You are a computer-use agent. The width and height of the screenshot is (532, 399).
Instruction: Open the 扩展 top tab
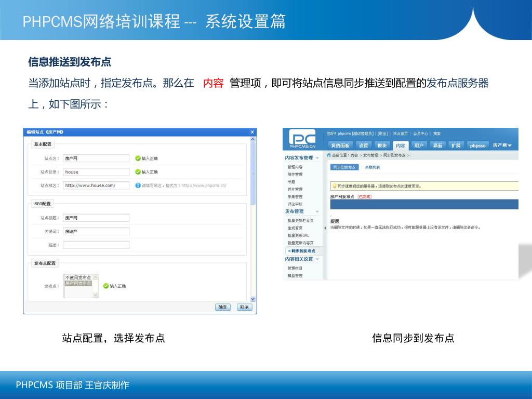[x=456, y=145]
